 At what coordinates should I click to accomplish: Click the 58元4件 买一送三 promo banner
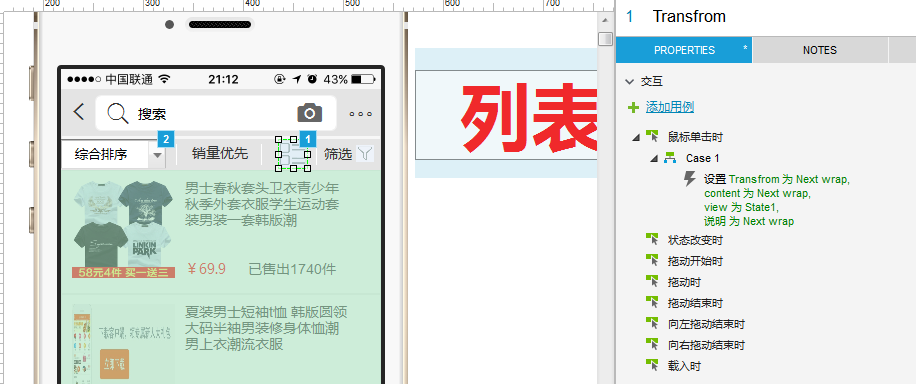123,272
